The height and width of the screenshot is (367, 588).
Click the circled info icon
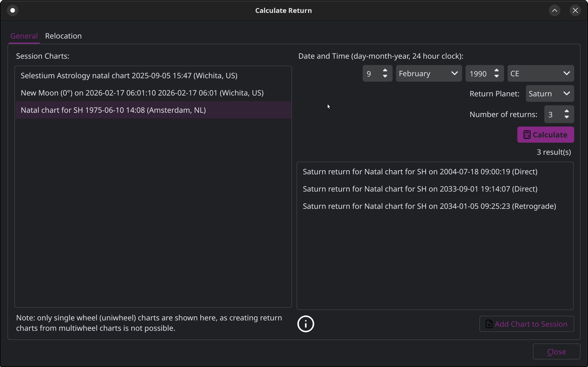305,324
